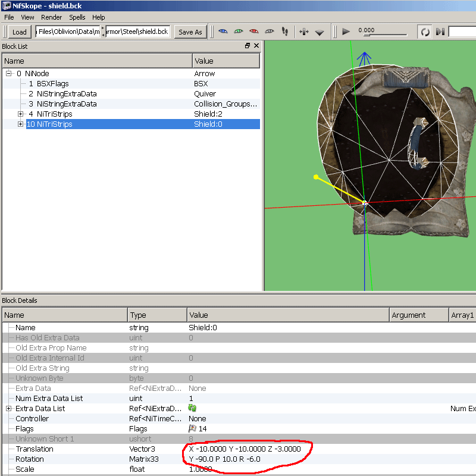Click the BSX value cell
This screenshot has width=476, height=476.
click(201, 83)
